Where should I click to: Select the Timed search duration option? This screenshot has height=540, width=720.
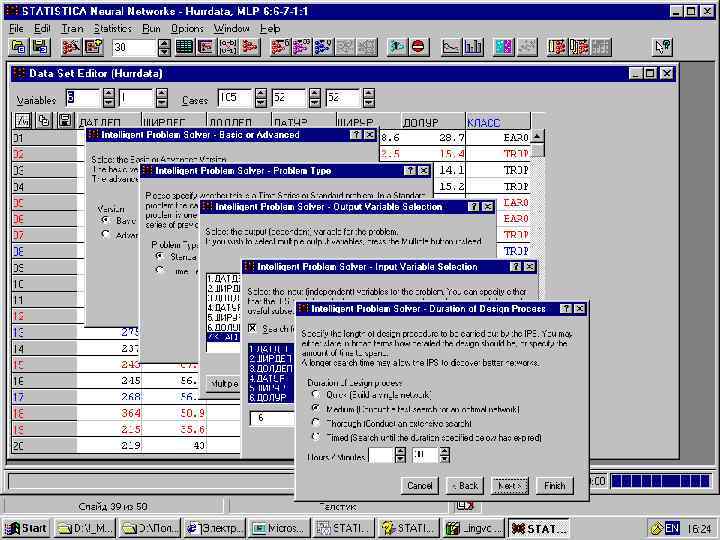pyautogui.click(x=315, y=437)
